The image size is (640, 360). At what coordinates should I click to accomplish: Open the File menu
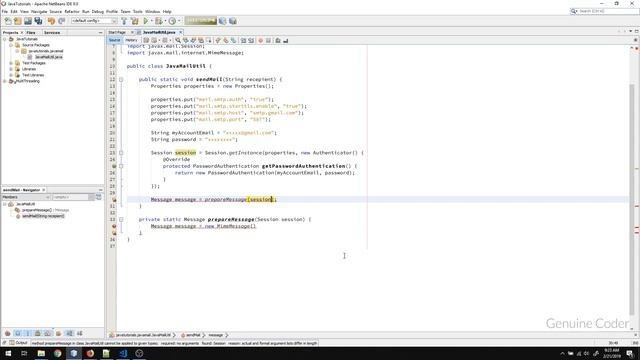[5, 11]
